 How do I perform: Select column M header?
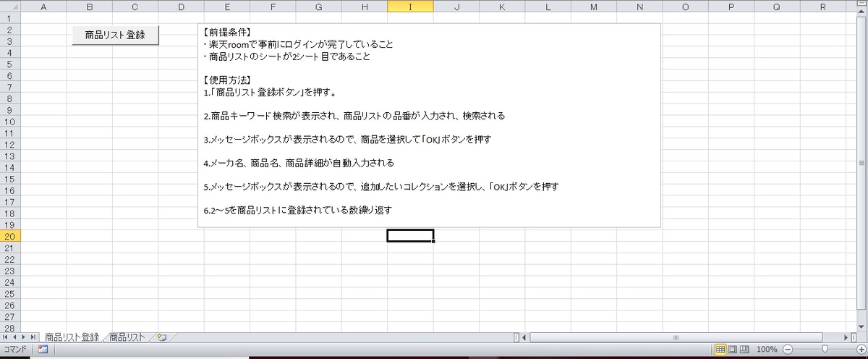tap(594, 7)
